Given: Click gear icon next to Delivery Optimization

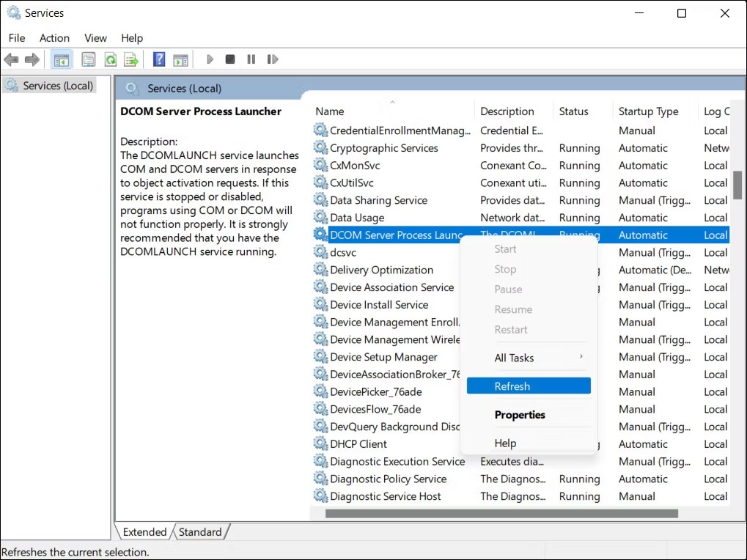Looking at the screenshot, I should coord(320,270).
